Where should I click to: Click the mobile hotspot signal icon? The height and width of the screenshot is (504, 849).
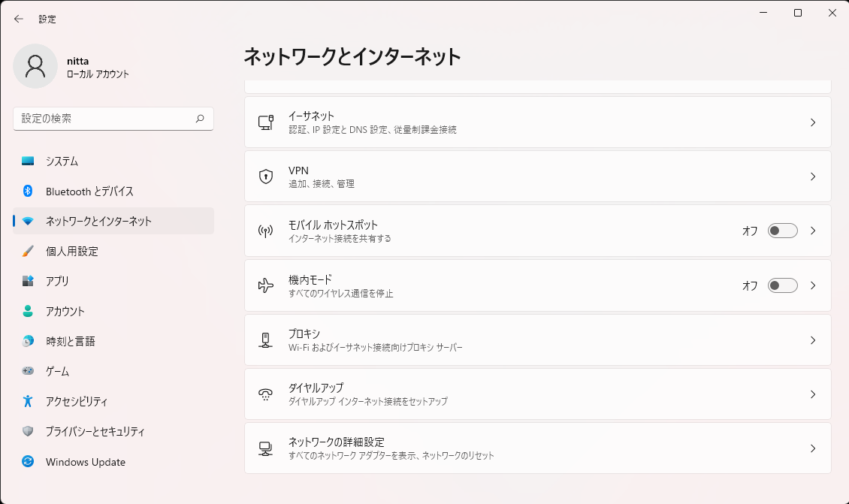point(265,231)
